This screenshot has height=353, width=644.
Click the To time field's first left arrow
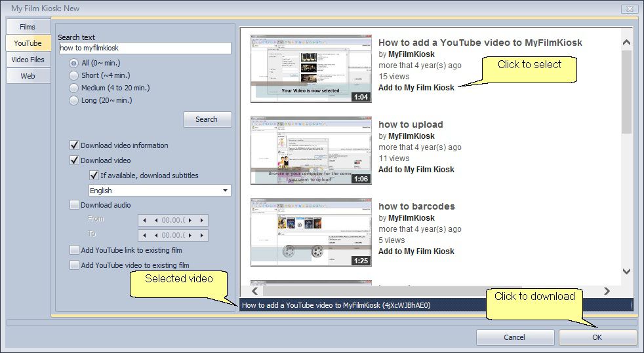click(144, 236)
